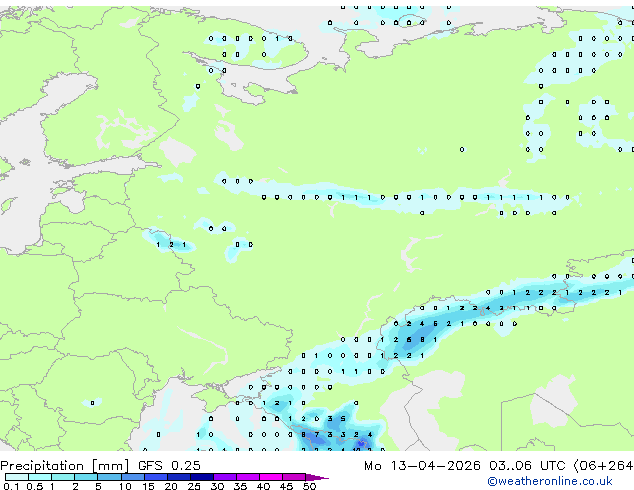
Task: Click the 0.1–0.5 mm legend color box
Action: click(17, 477)
